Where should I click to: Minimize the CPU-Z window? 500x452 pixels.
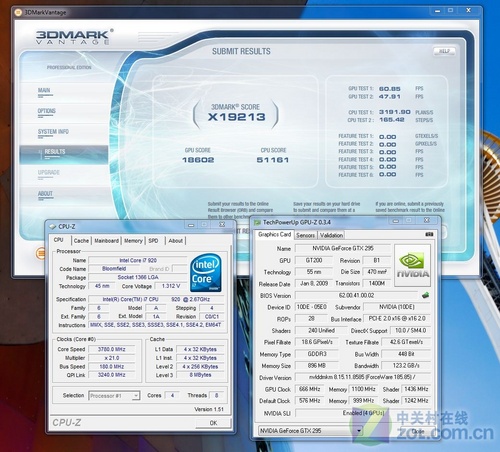click(191, 225)
